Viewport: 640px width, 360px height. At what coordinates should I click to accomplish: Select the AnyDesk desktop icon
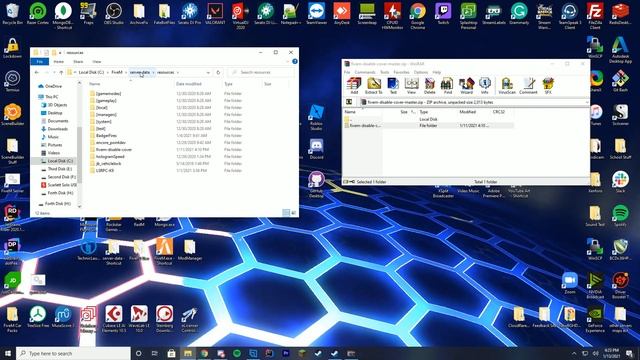click(342, 13)
